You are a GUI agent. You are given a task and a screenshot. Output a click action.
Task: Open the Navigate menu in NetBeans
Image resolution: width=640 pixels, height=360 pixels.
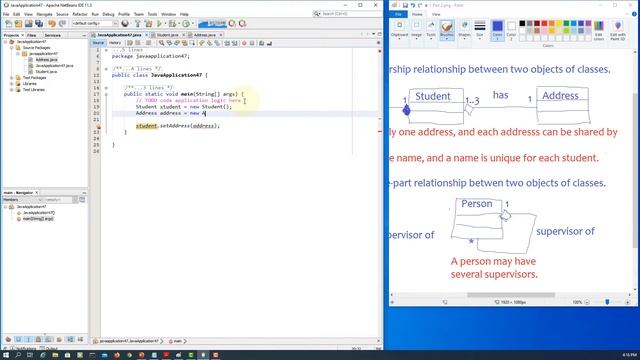[x=44, y=14]
